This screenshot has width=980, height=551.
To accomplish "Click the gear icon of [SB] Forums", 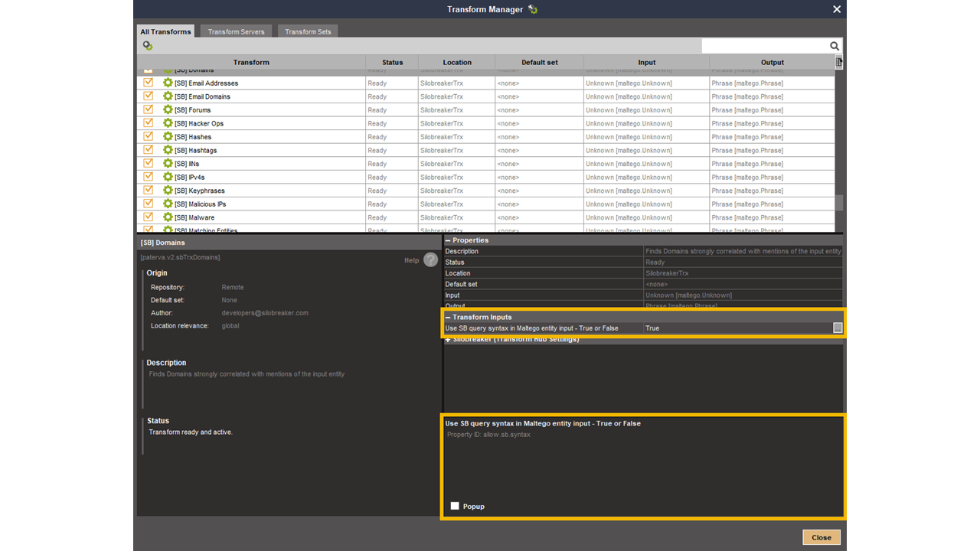I will click(x=168, y=109).
